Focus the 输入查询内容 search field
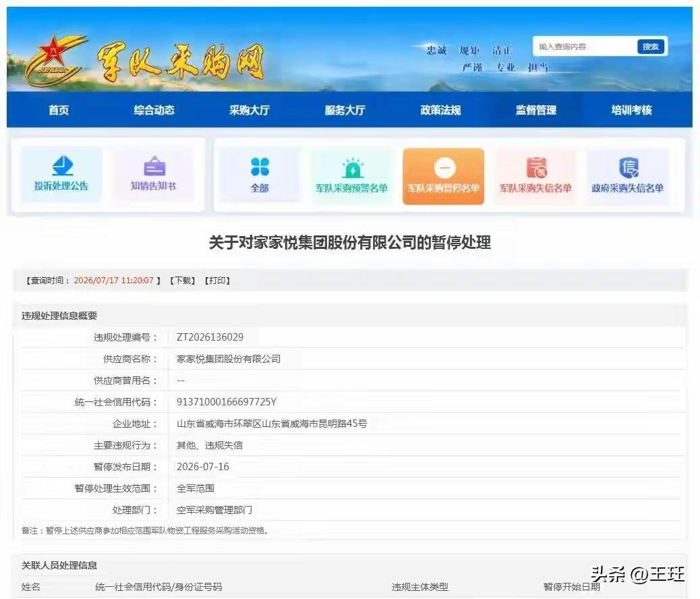700x599 pixels. (586, 47)
